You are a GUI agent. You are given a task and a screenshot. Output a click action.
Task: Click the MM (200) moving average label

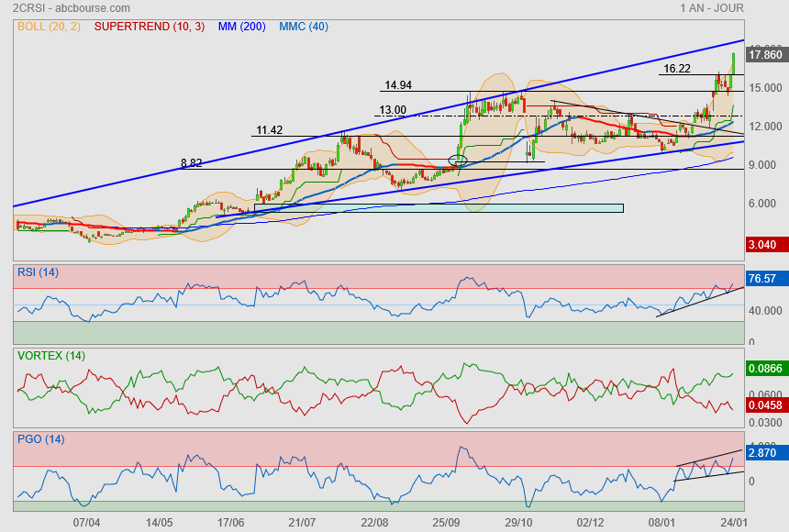[239, 27]
